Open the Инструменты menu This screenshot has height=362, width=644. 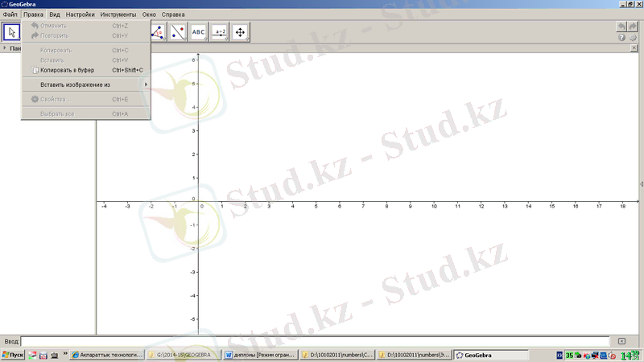tap(118, 14)
